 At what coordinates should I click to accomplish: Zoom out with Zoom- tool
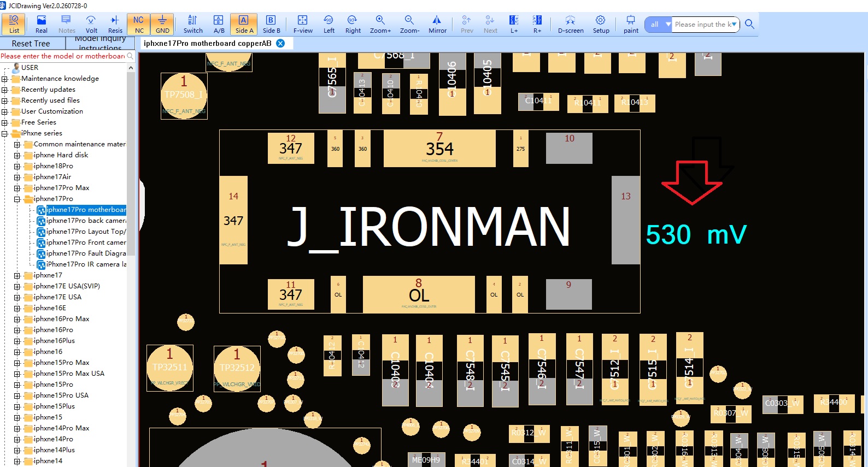coord(409,24)
